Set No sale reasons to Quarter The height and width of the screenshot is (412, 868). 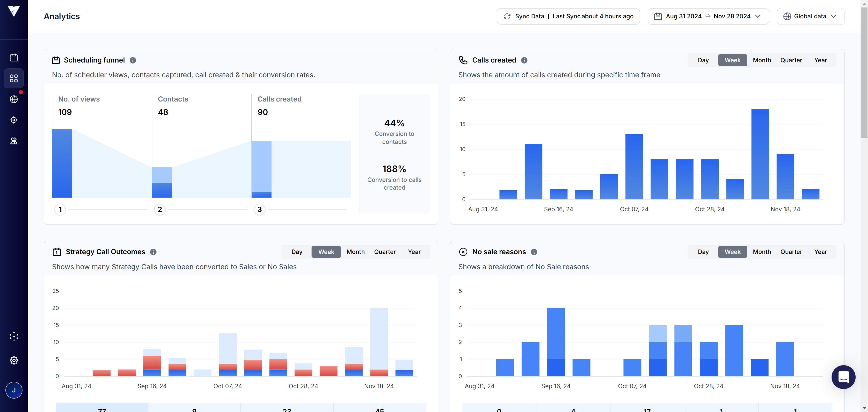791,252
